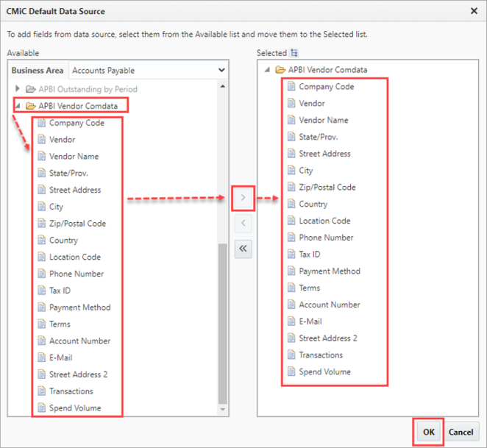This screenshot has height=448, width=487.
Task: Click the Available list scrollbar thumb
Action: (222, 324)
